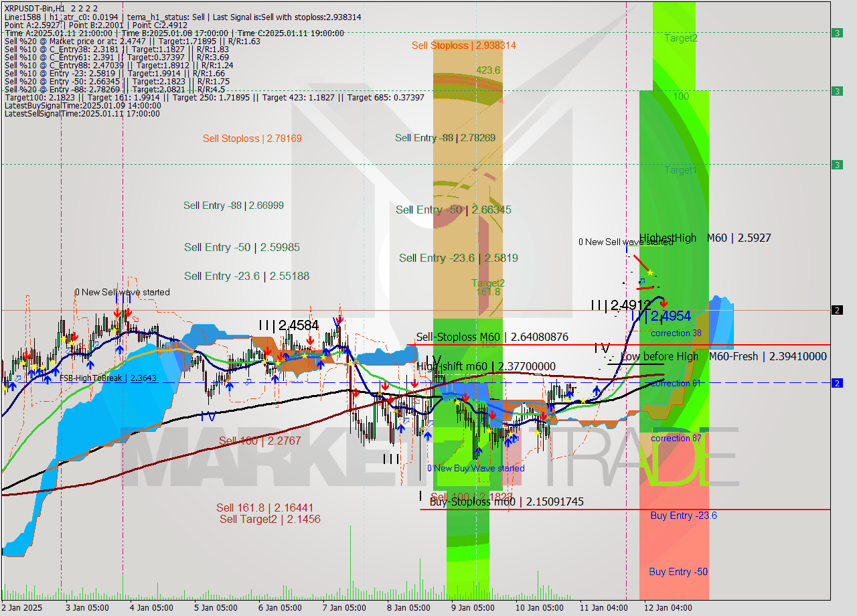Click the 'Target100: 2.1823' summary line
Screen dimensions: 857x616
click(x=214, y=97)
